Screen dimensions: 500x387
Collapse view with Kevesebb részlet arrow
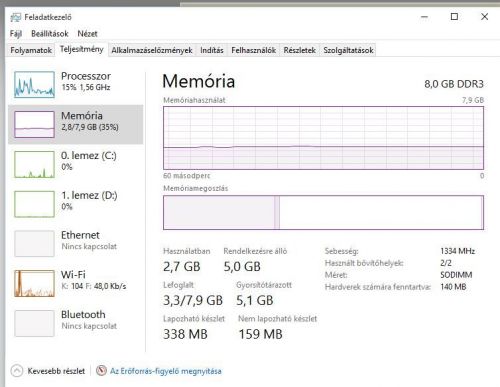click(17, 371)
